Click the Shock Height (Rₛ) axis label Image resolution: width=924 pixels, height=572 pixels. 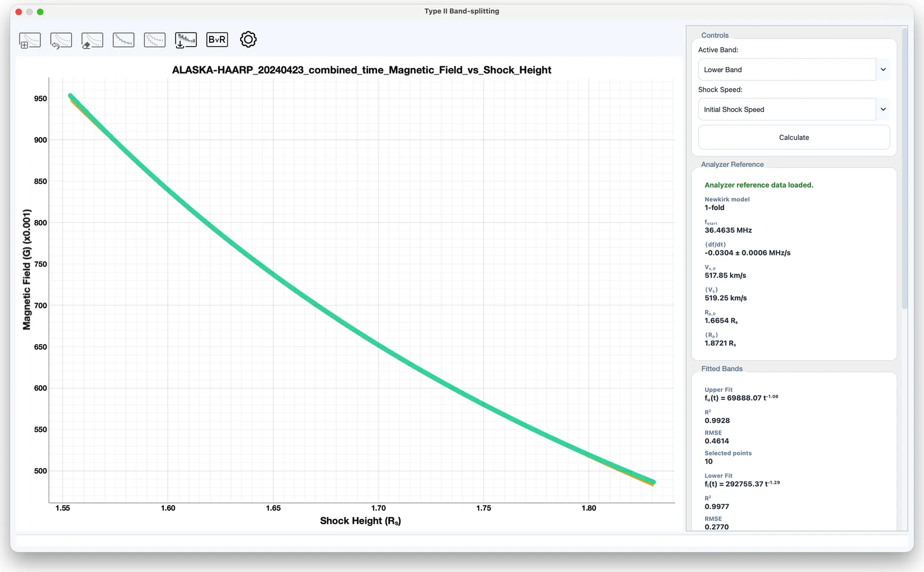(360, 521)
